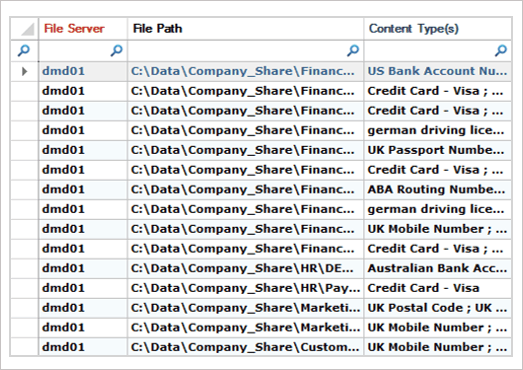Focus the File Path filter input field

coord(245,51)
